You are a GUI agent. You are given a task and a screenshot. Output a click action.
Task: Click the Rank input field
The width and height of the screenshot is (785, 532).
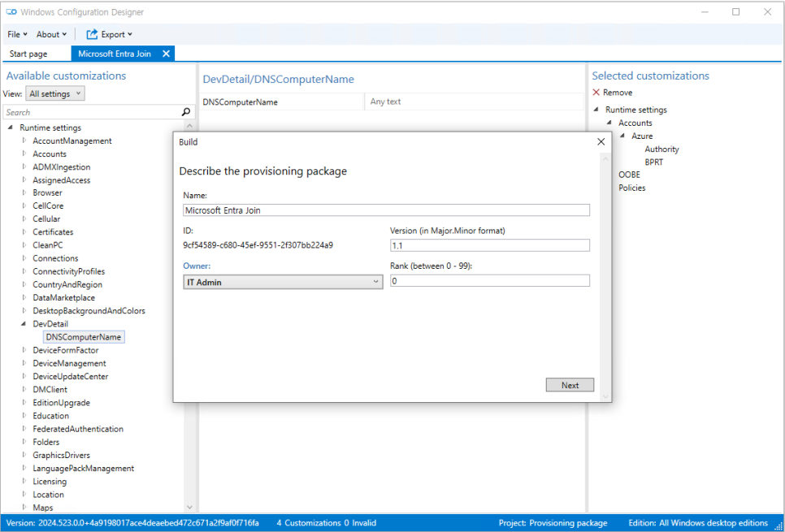click(490, 281)
